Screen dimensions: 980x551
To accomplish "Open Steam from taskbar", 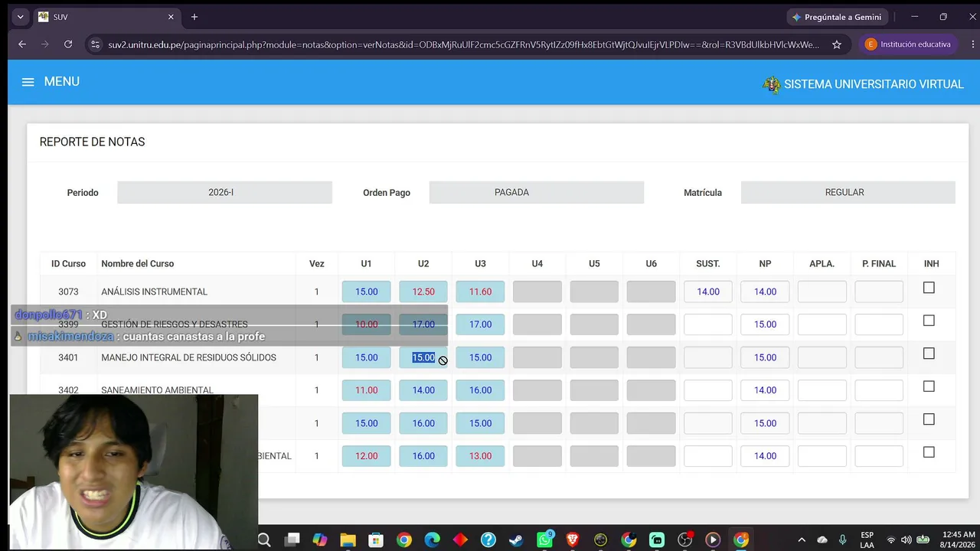I will [516, 540].
